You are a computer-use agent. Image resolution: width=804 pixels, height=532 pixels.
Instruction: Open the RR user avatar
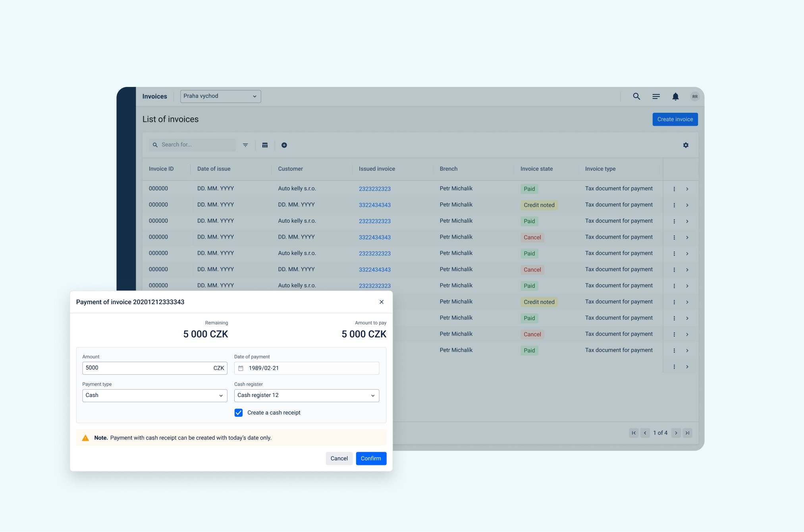[695, 96]
